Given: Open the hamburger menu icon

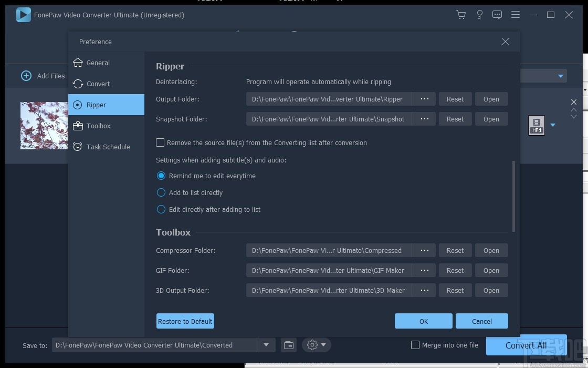Looking at the screenshot, I should [516, 15].
